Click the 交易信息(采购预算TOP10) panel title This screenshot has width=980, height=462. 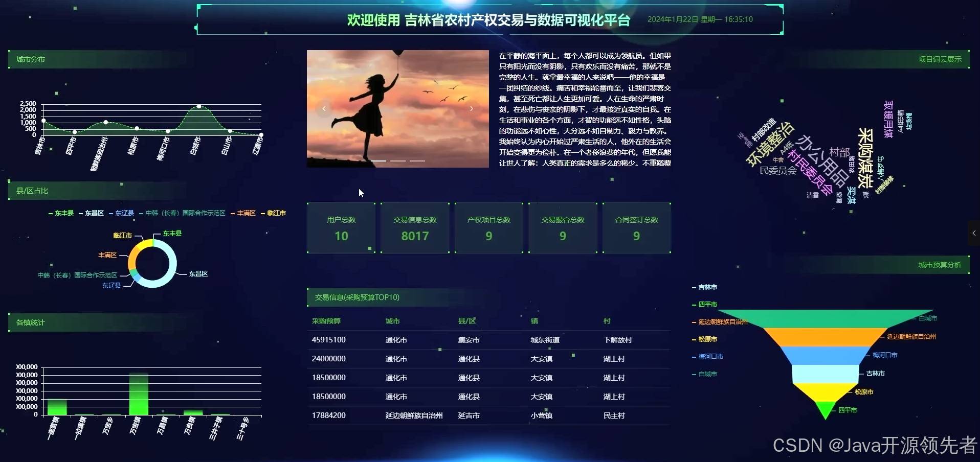tap(357, 297)
